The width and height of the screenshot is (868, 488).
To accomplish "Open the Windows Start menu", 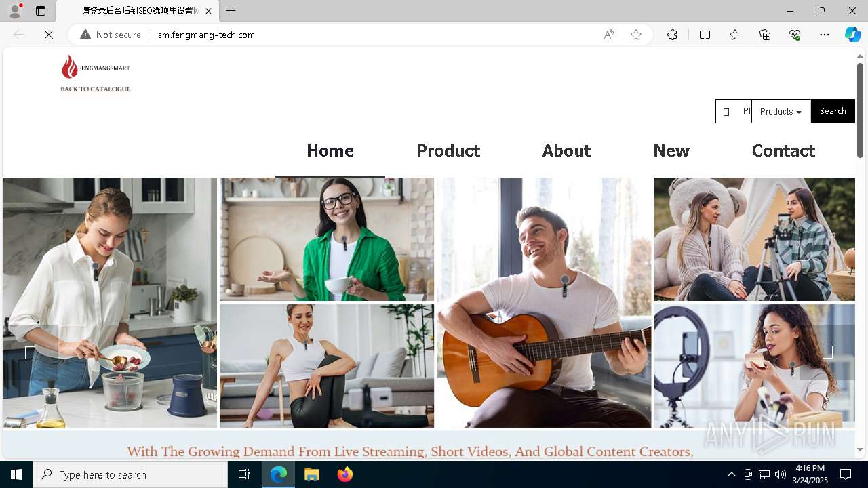I will (16, 474).
